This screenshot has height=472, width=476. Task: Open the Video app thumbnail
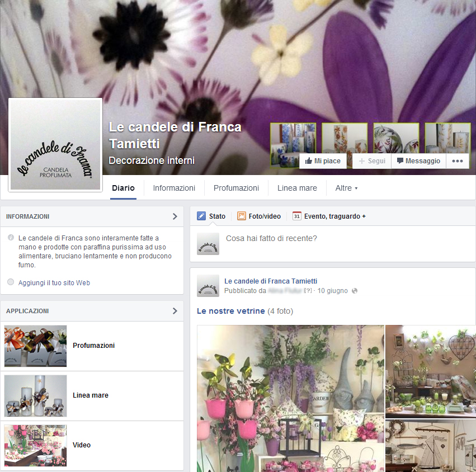tap(35, 446)
